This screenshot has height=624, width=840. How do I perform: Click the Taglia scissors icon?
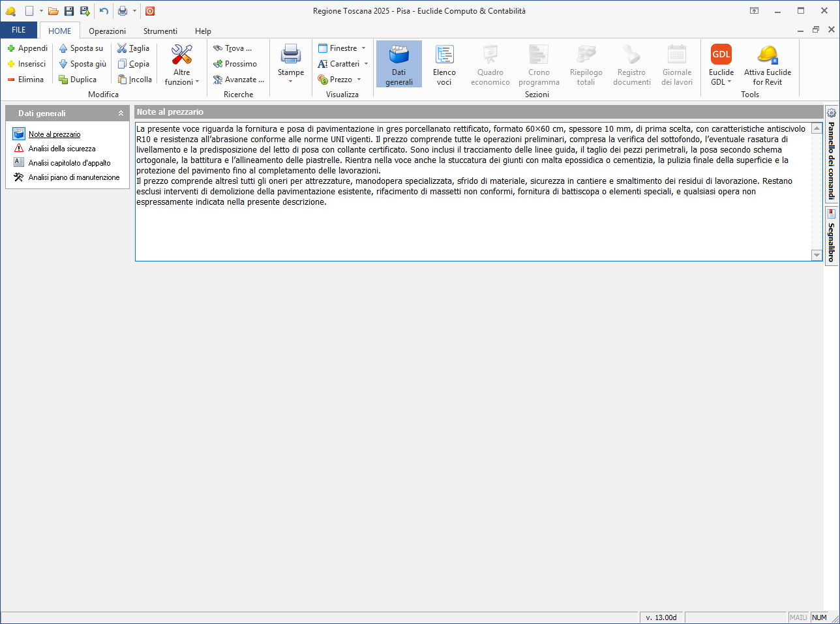coord(122,48)
